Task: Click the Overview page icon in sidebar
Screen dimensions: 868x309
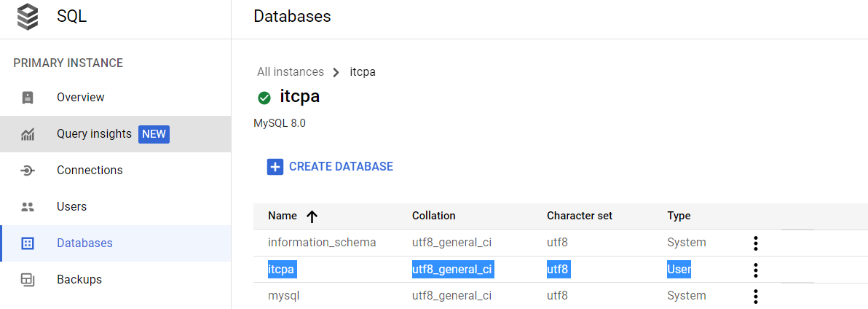Action: tap(28, 98)
